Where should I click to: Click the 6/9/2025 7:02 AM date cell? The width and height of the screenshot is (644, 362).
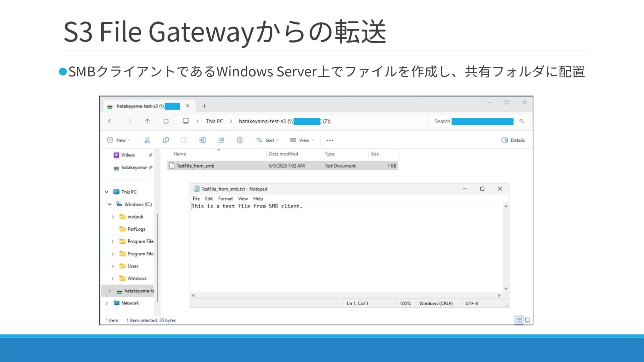point(287,166)
